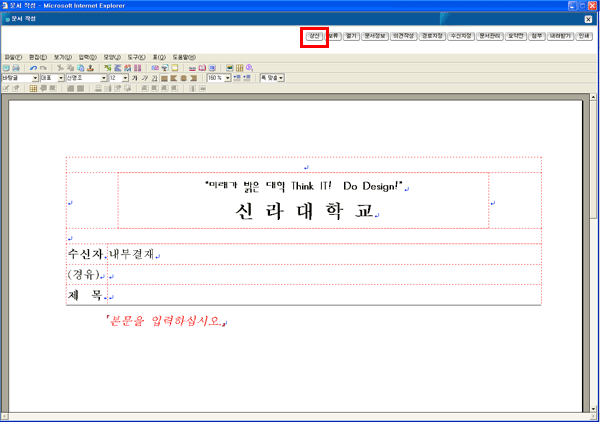The height and width of the screenshot is (422, 600).
Task: Click the 신 라 대 학 교 heading
Action: pos(304,211)
